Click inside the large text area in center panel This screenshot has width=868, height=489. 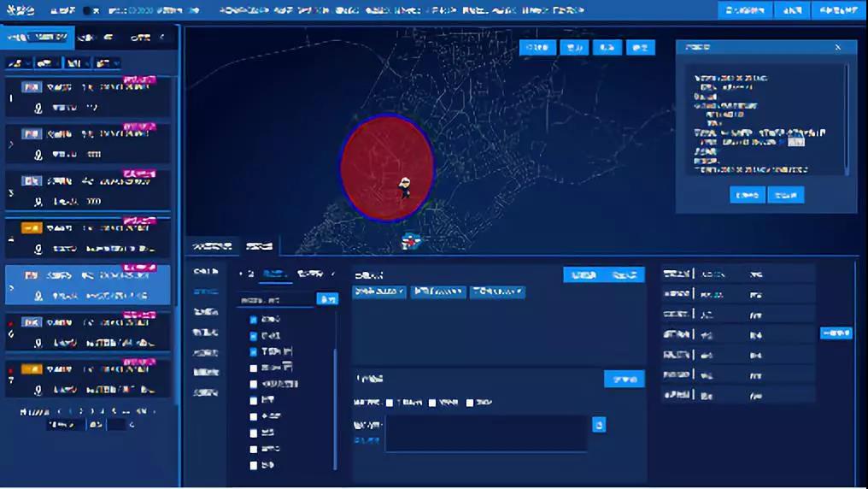[x=485, y=433]
